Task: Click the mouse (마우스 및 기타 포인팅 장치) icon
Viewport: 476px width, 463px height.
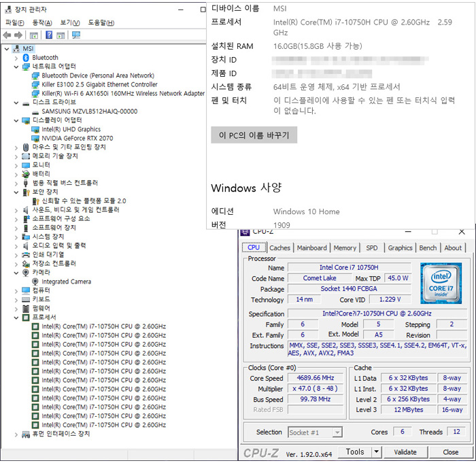Action: (26, 148)
